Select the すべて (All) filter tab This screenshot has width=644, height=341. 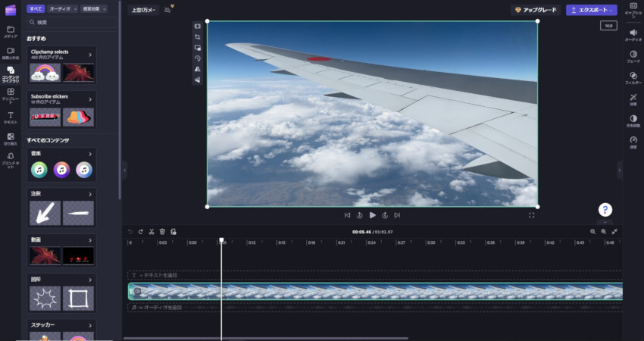pos(36,8)
